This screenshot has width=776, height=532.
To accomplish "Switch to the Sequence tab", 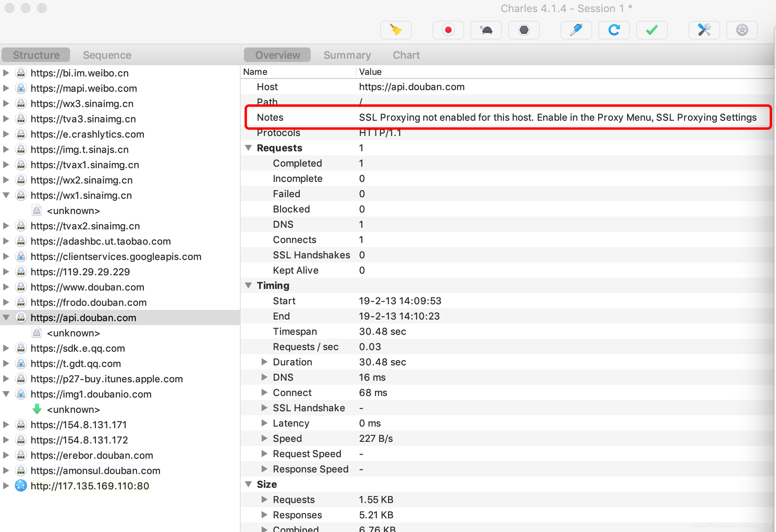I will click(x=107, y=55).
